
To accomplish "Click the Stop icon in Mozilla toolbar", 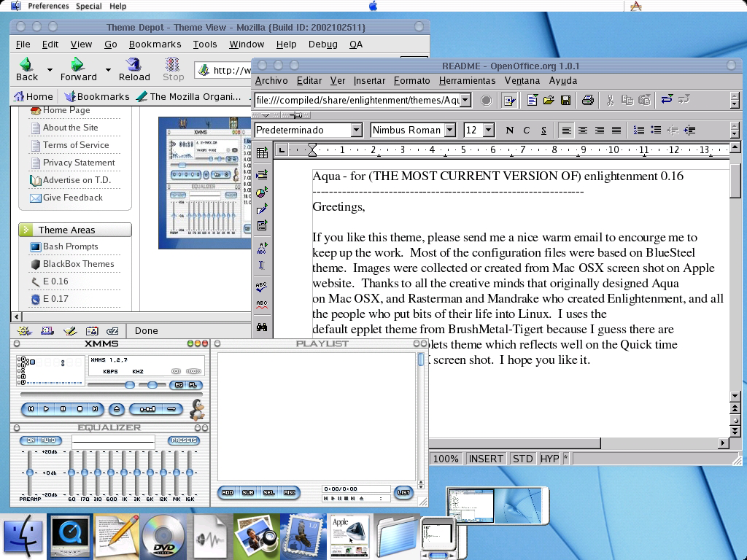I will [172, 69].
